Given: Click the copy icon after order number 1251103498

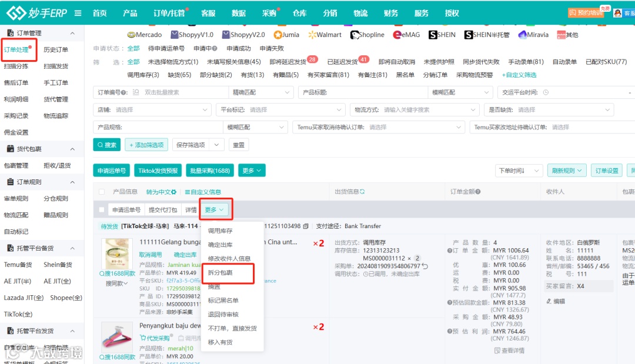Looking at the screenshot, I should (x=306, y=226).
